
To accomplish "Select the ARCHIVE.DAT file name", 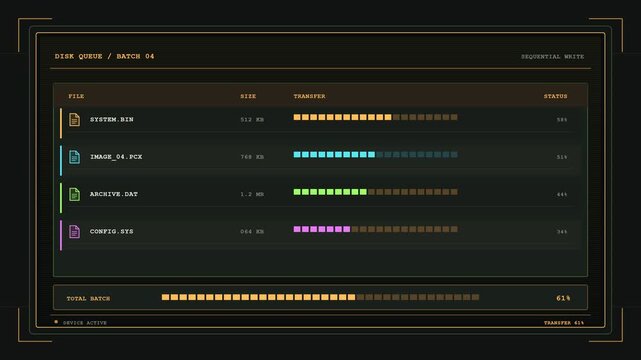I will pyautogui.click(x=114, y=194).
